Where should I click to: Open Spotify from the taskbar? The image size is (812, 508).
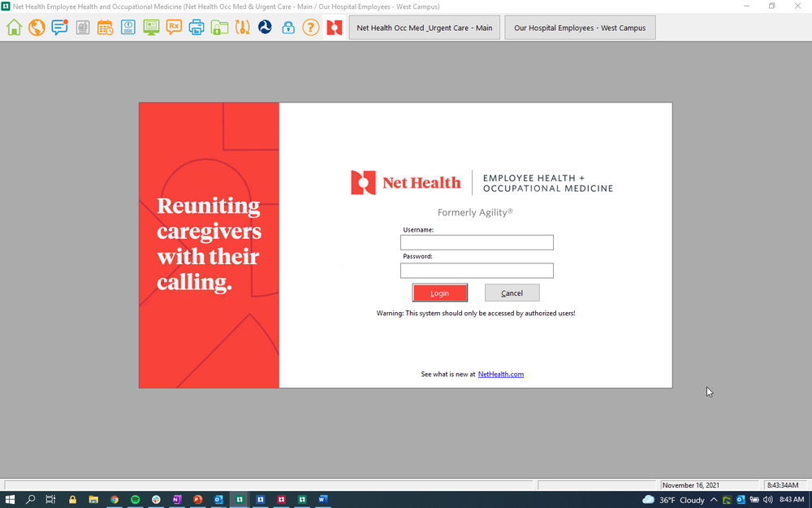(x=135, y=500)
